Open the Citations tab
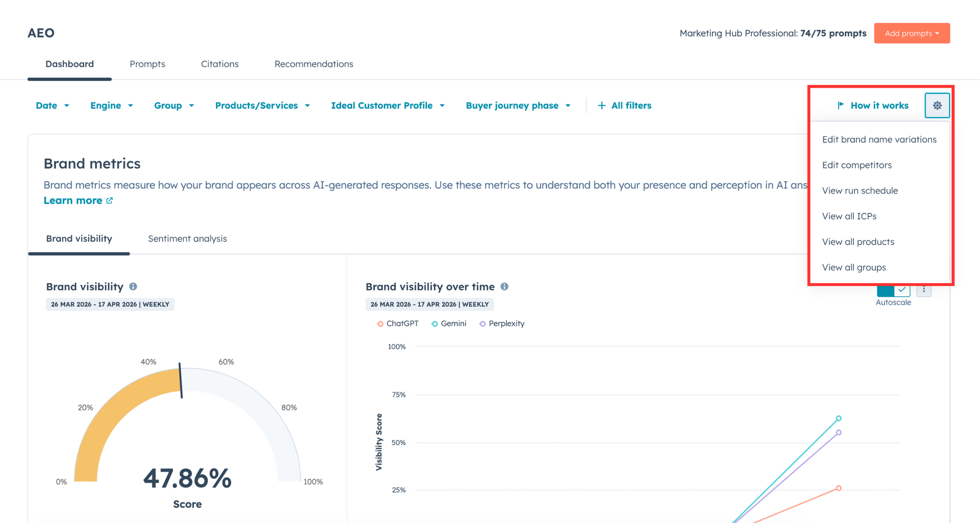Viewport: 980px width, 523px height. (220, 64)
